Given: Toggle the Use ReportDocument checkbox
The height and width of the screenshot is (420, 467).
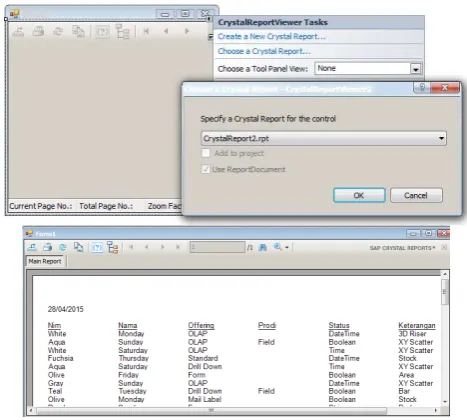Looking at the screenshot, I should pyautogui.click(x=205, y=169).
